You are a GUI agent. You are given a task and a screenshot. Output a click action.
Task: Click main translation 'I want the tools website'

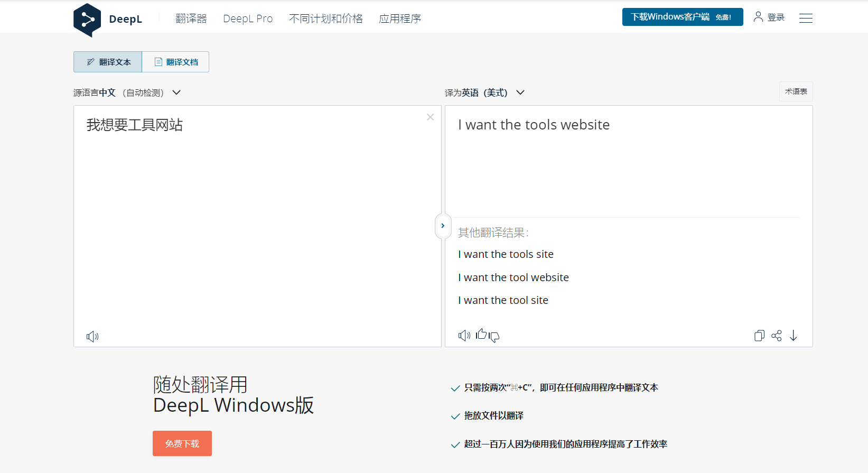click(534, 125)
